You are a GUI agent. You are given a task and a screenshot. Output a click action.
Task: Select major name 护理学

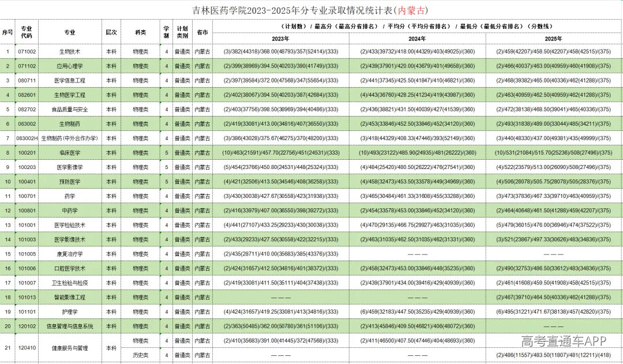pyautogui.click(x=70, y=312)
